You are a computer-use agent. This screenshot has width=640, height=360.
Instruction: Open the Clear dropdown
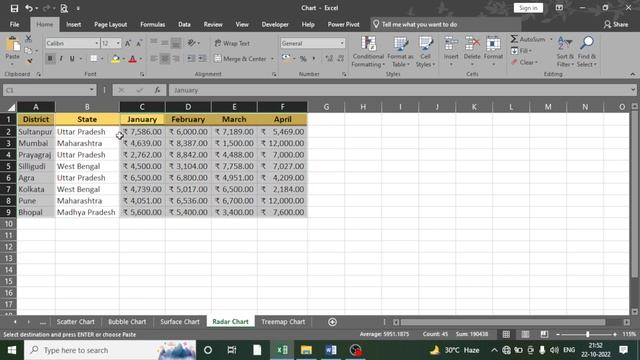(x=524, y=62)
